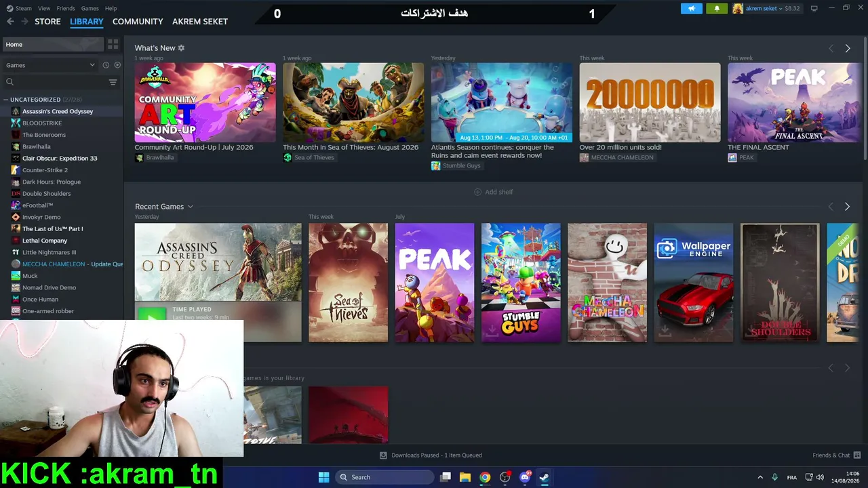Open Windows Start menu
The image size is (868, 488).
323,477
